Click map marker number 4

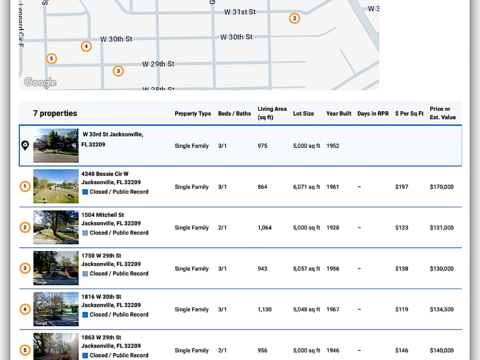[x=86, y=46]
